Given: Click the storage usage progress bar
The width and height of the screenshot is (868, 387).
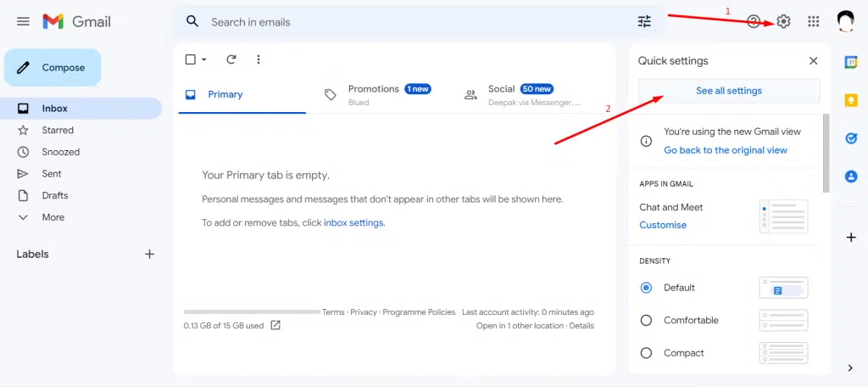Looking at the screenshot, I should point(252,312).
